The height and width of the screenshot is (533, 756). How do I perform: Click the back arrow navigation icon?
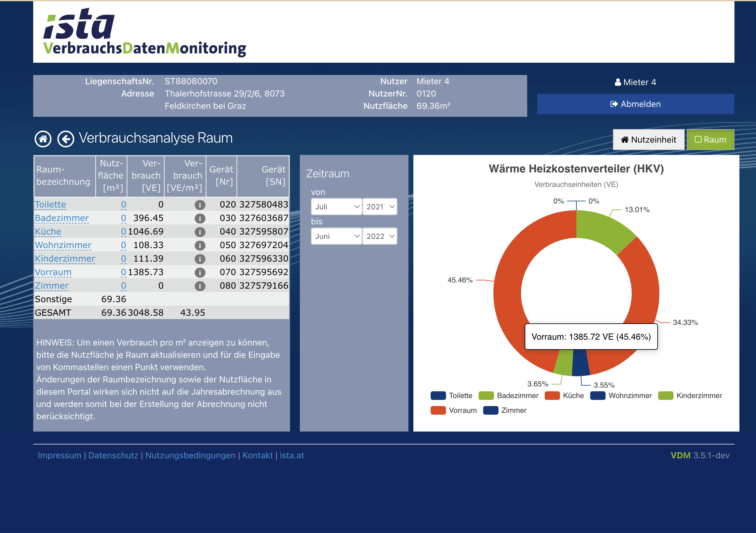tap(66, 139)
